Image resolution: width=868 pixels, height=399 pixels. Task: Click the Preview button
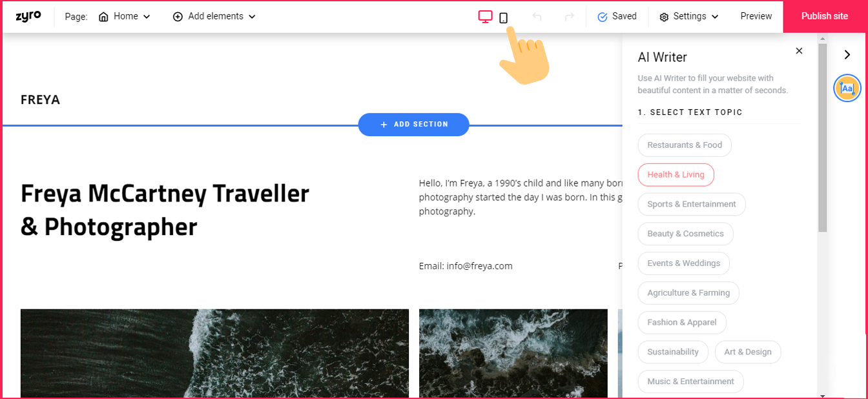(x=756, y=16)
